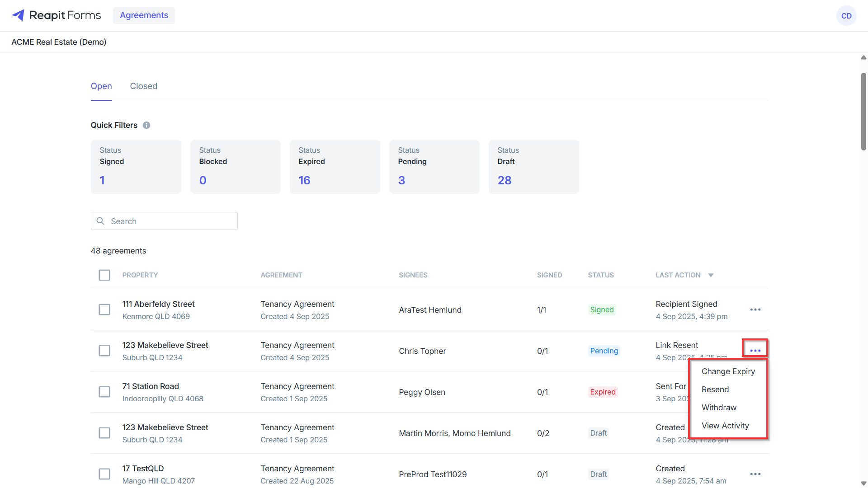This screenshot has width=868, height=488.
Task: Open actions menu for 17 TestQLD row
Action: click(755, 474)
